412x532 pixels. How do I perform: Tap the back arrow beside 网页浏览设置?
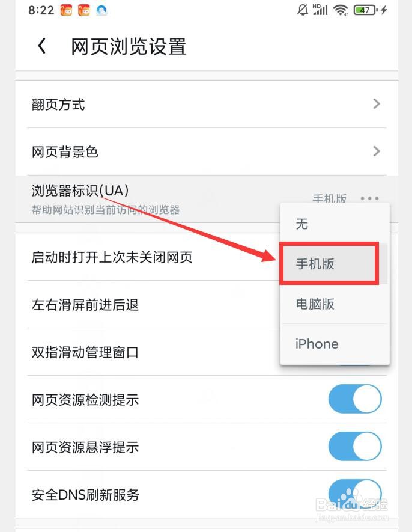(41, 46)
